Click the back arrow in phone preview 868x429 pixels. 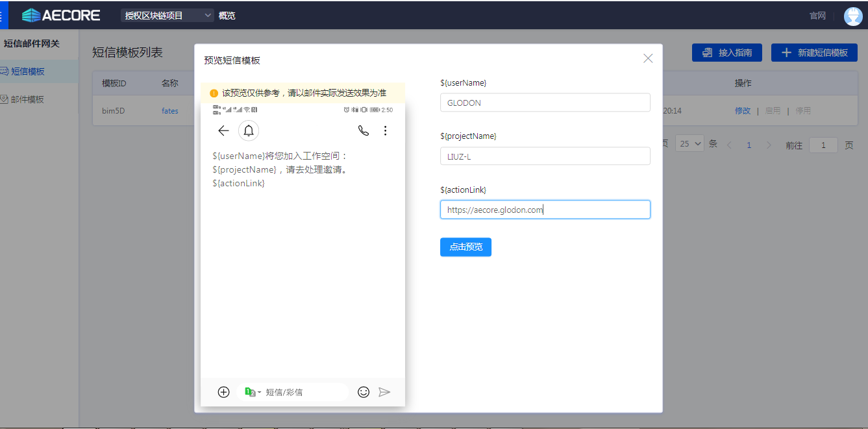(223, 131)
